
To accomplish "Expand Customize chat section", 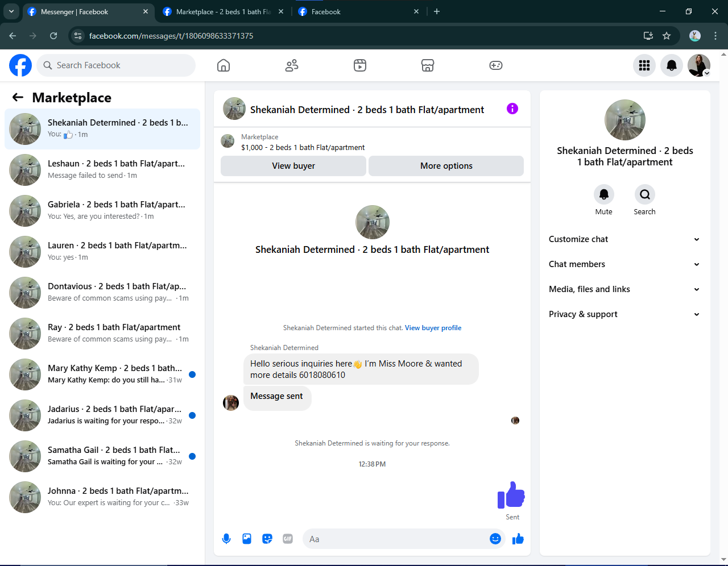I will pyautogui.click(x=624, y=239).
